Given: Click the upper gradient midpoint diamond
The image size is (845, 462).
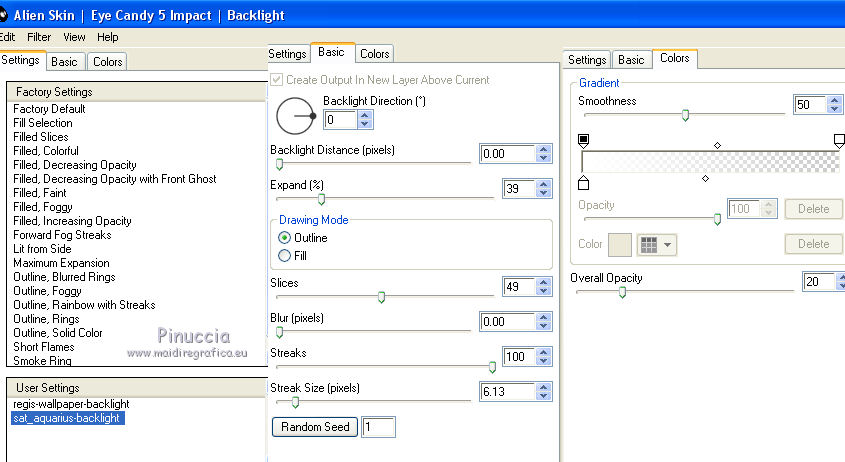Looking at the screenshot, I should pyautogui.click(x=717, y=146).
